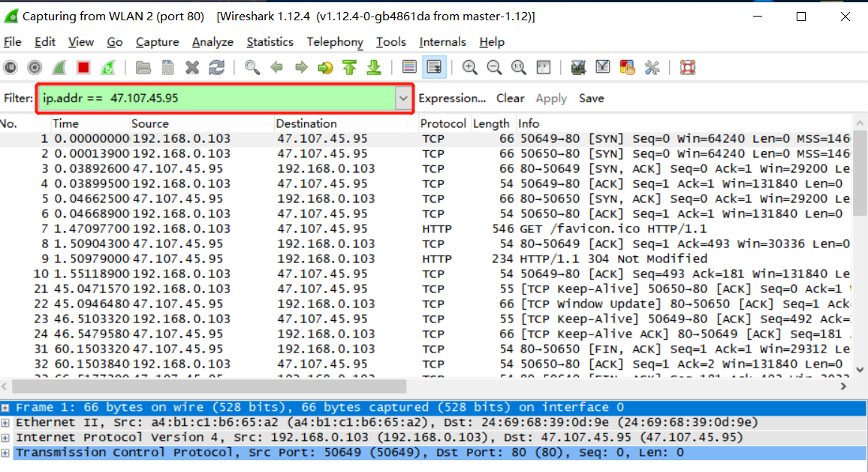
Task: Click the Info column header
Action: tap(683, 123)
